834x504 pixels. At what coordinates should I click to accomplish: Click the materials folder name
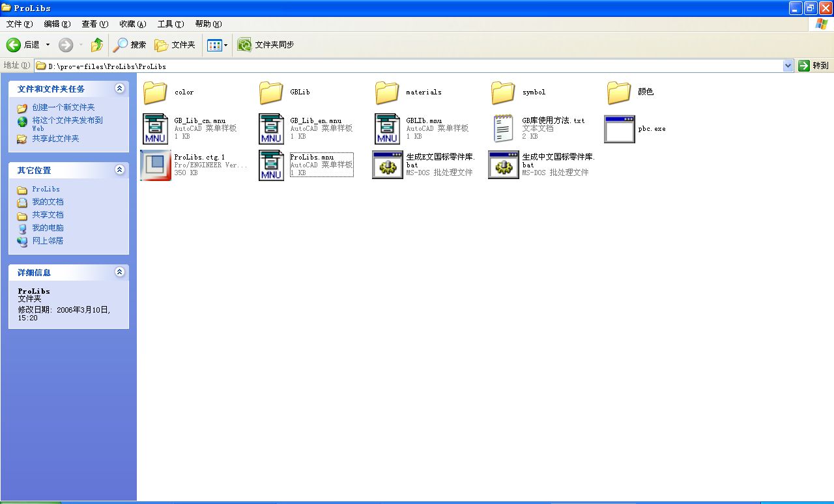point(424,92)
